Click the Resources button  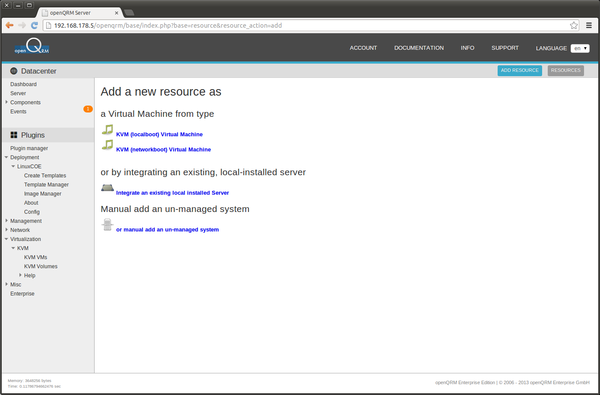click(566, 70)
